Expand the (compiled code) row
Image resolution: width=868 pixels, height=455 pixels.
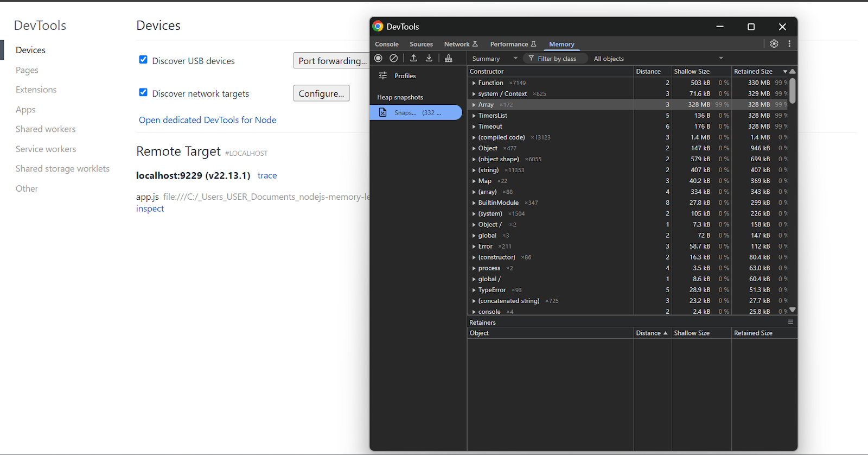point(474,137)
